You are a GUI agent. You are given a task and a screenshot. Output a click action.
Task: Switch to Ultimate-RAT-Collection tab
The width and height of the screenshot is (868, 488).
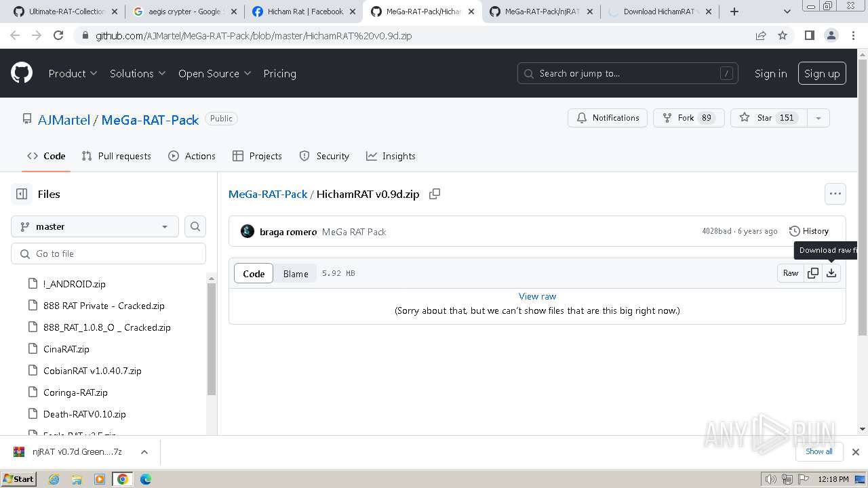tap(65, 12)
